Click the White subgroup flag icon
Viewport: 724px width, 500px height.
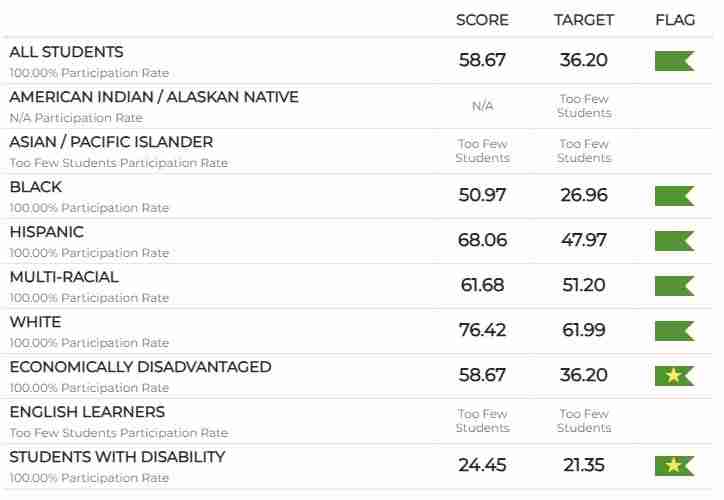(x=674, y=331)
